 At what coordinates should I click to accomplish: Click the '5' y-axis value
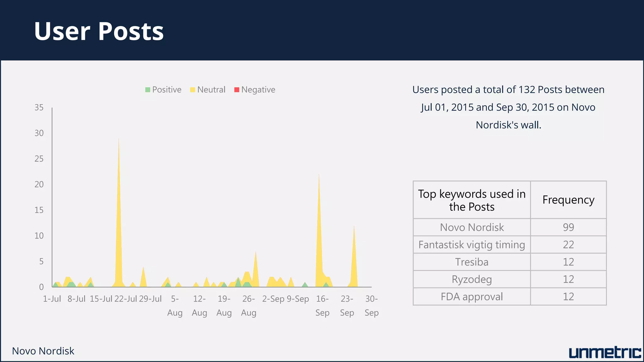tap(41, 261)
